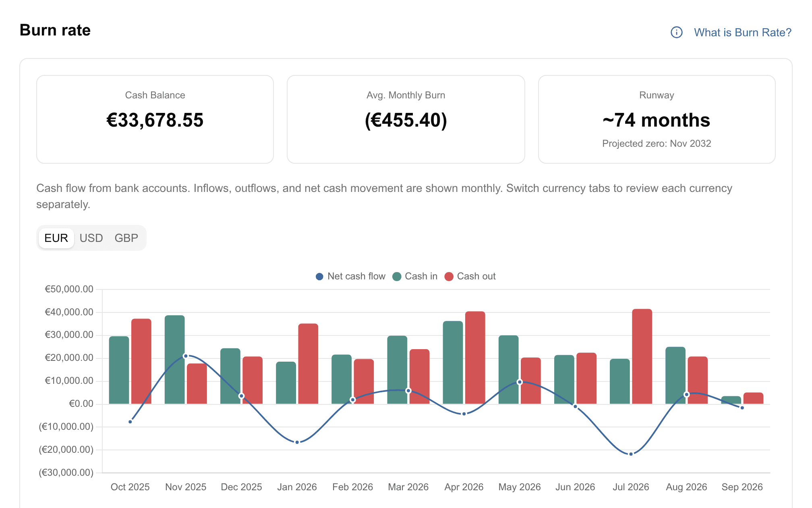Click the Oct 2025 cash in bar

tap(119, 370)
